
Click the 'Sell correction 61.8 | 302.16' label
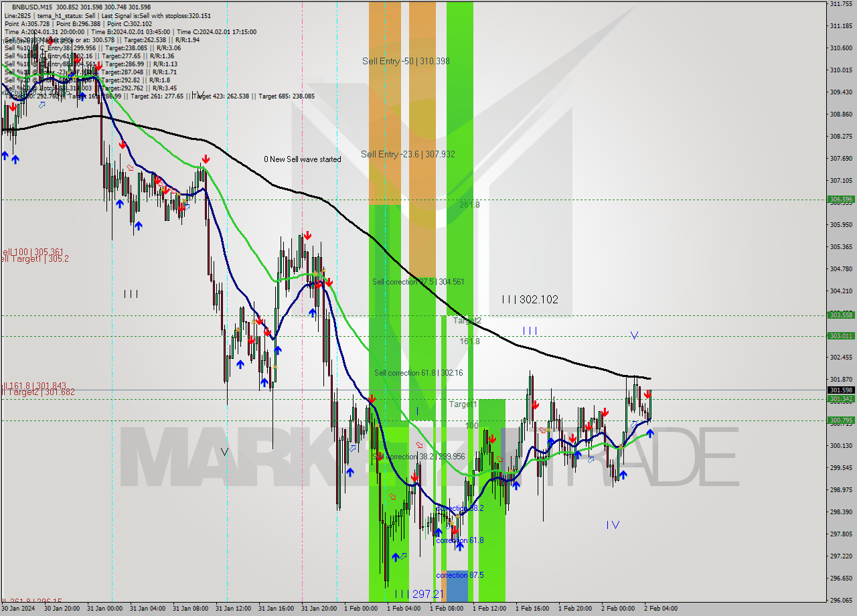tap(418, 373)
